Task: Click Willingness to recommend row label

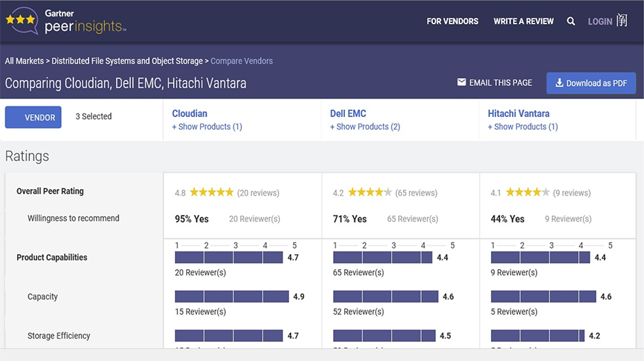Action: (74, 218)
